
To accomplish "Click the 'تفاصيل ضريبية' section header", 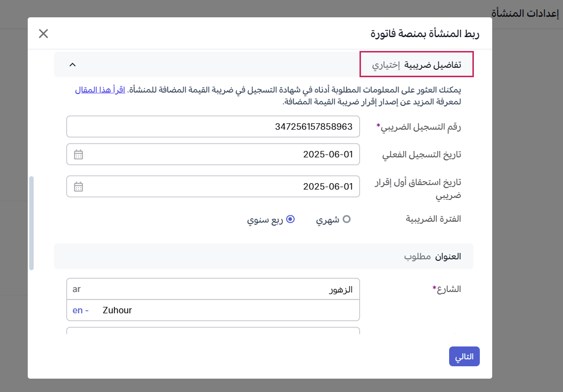I will (416, 65).
